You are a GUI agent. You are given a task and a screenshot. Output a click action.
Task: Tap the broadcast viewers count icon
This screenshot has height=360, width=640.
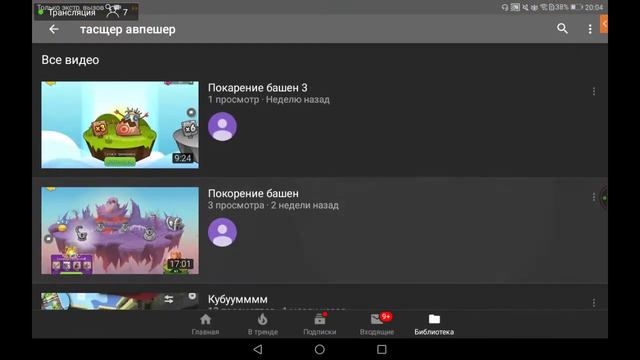coord(113,12)
